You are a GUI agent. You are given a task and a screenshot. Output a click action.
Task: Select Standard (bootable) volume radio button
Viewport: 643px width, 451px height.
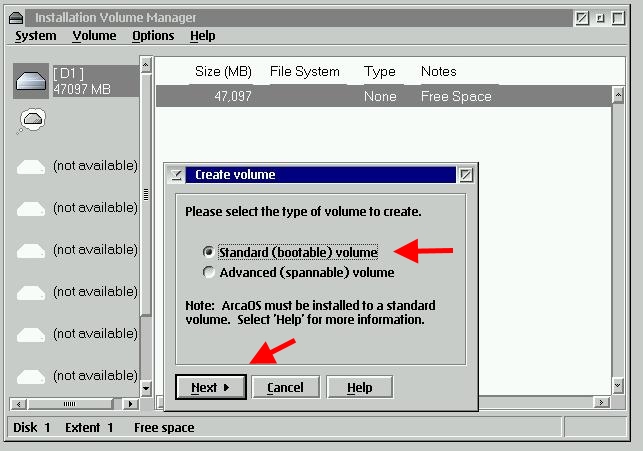click(x=209, y=251)
